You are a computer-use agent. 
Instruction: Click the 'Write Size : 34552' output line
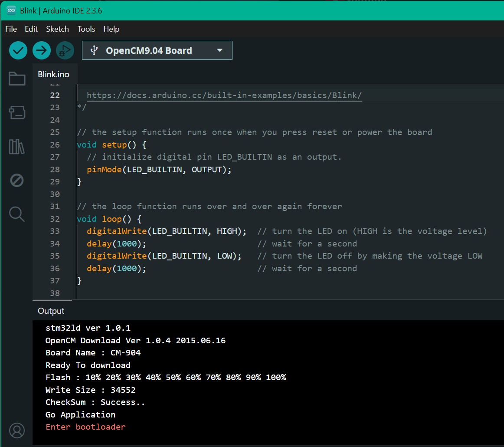coord(90,390)
